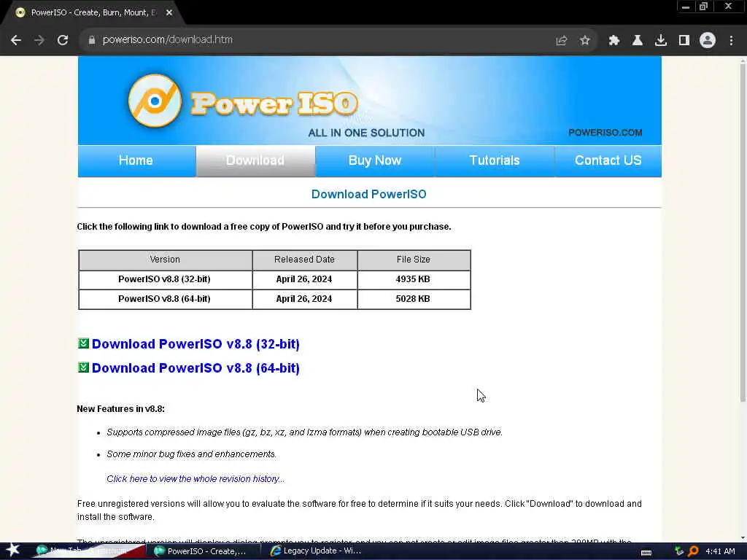Click the padlock site info icon

pyautogui.click(x=91, y=40)
